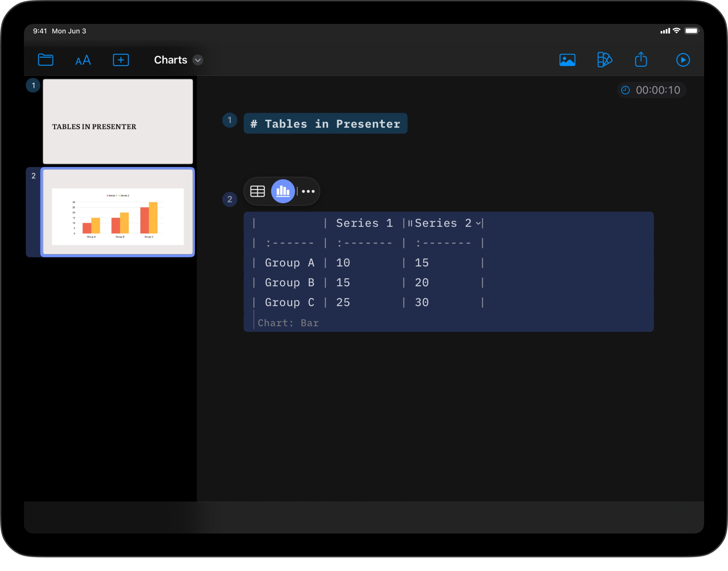The height and width of the screenshot is (571, 728).
Task: Click the Chart: Bar type label
Action: pyautogui.click(x=288, y=323)
